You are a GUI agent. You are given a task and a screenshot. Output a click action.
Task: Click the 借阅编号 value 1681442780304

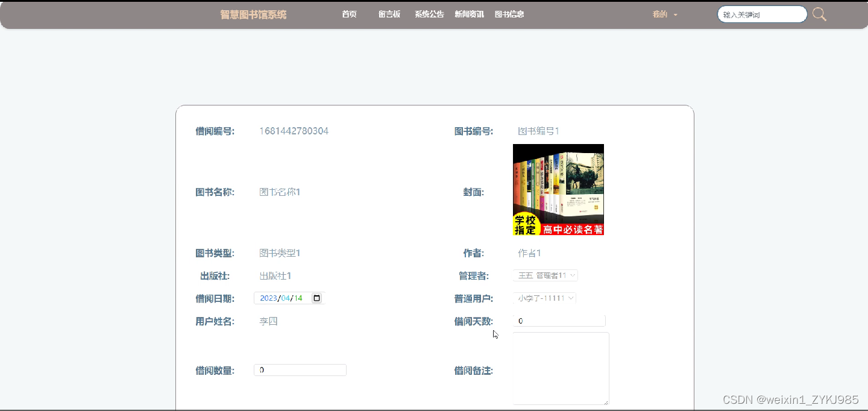coord(294,131)
